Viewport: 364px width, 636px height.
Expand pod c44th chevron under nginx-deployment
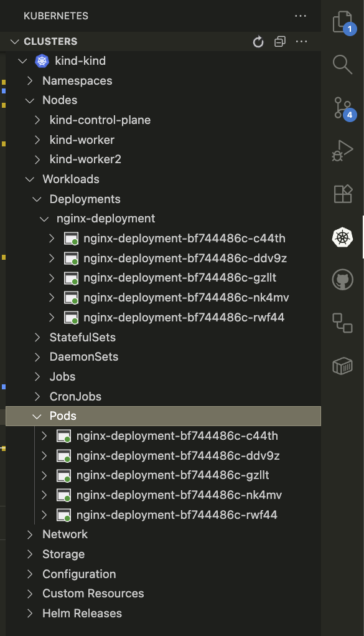52,239
